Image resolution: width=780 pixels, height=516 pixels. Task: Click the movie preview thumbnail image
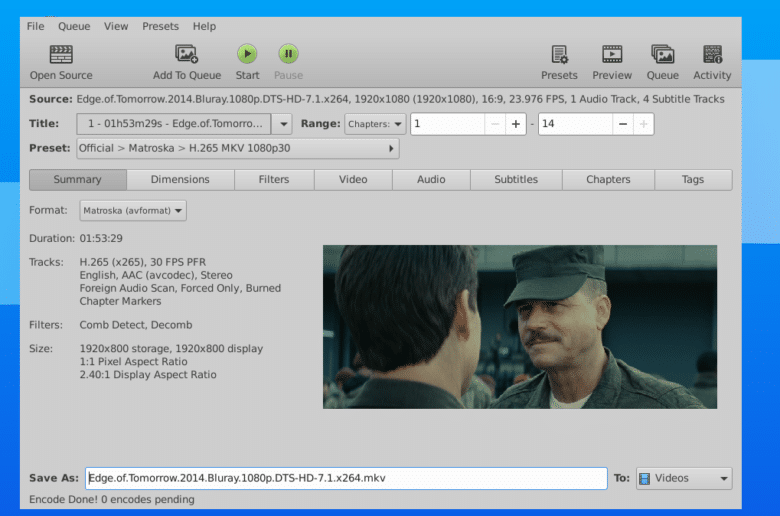tap(520, 327)
